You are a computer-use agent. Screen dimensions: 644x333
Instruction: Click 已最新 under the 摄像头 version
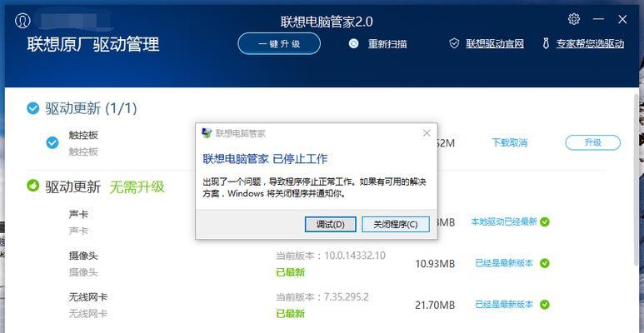[x=291, y=272]
